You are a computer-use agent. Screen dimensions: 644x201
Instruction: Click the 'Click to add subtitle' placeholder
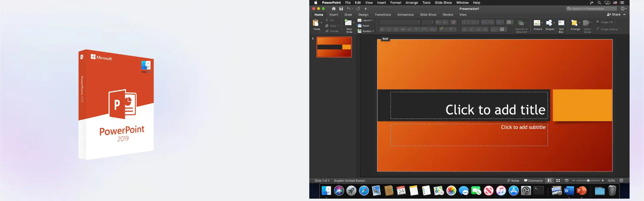(469, 135)
